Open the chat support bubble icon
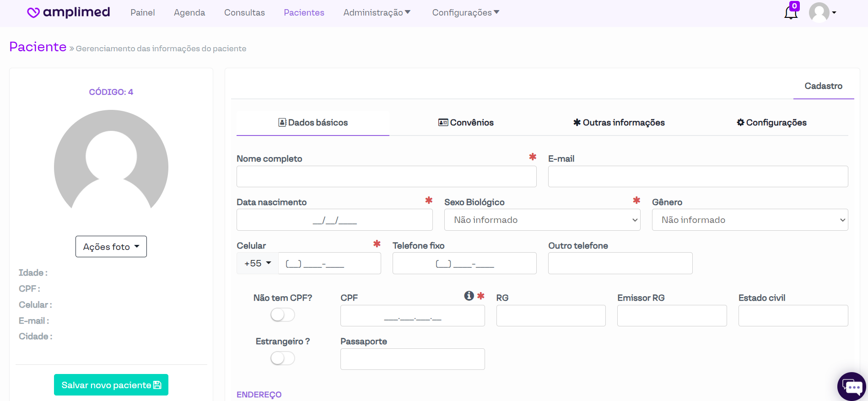 [852, 387]
